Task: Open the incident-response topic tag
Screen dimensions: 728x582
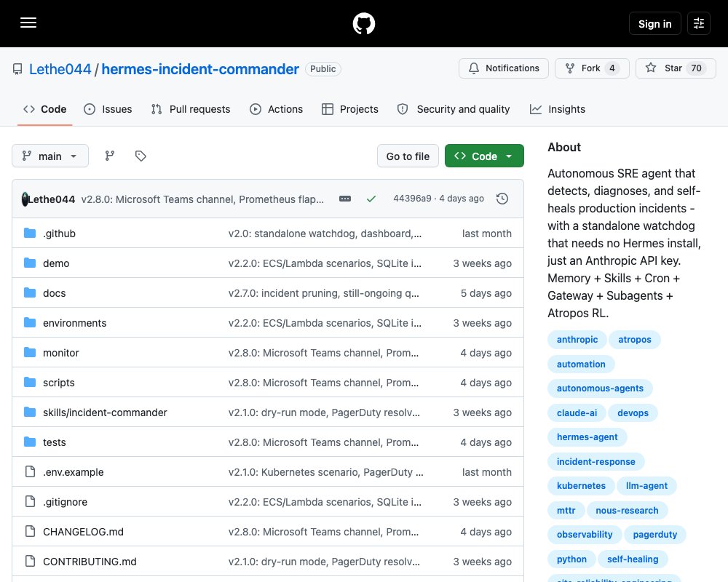Action: point(596,461)
